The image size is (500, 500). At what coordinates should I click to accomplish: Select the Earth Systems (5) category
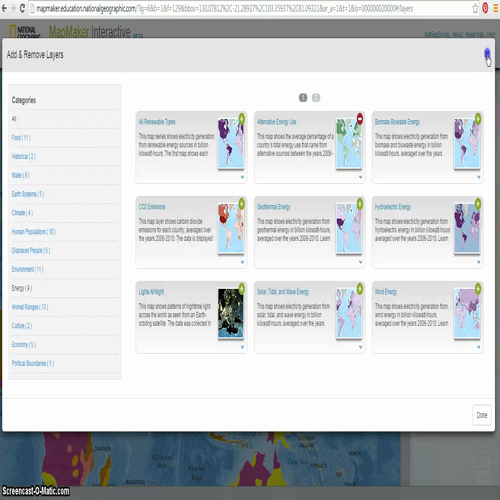(28, 194)
